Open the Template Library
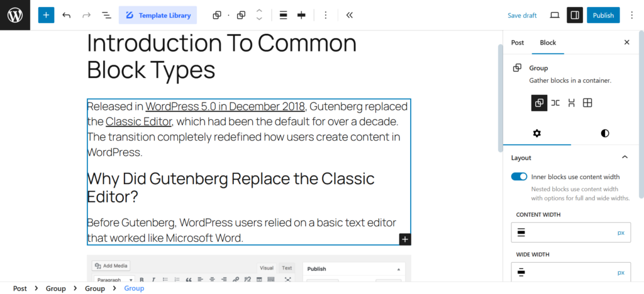Screen dimensions: 644x294 point(158,15)
